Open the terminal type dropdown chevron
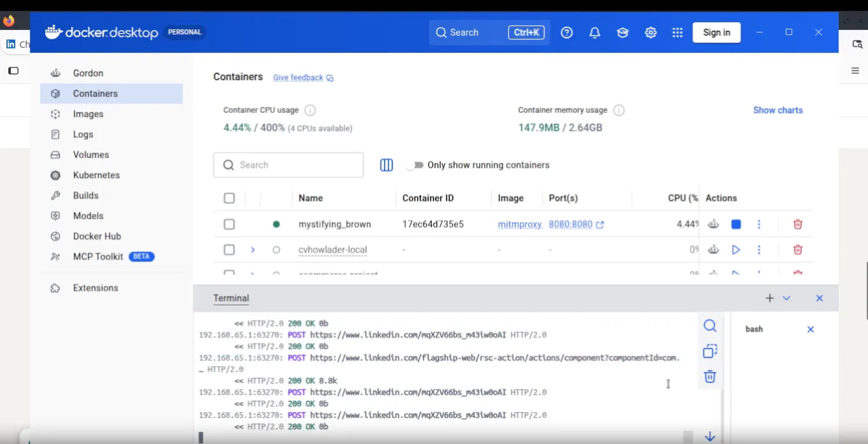868x444 pixels. 786,298
